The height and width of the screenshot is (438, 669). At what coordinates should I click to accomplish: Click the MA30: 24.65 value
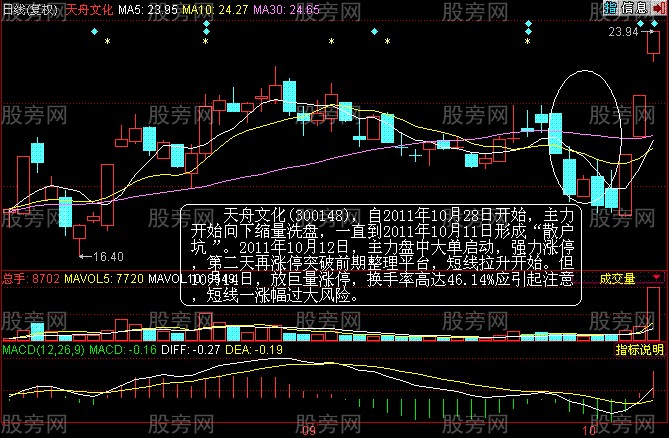[286, 9]
